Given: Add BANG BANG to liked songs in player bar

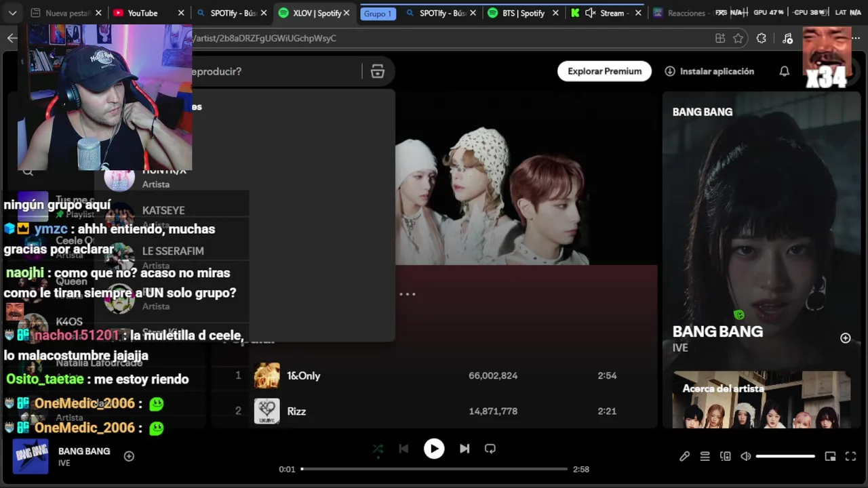Looking at the screenshot, I should pyautogui.click(x=129, y=456).
